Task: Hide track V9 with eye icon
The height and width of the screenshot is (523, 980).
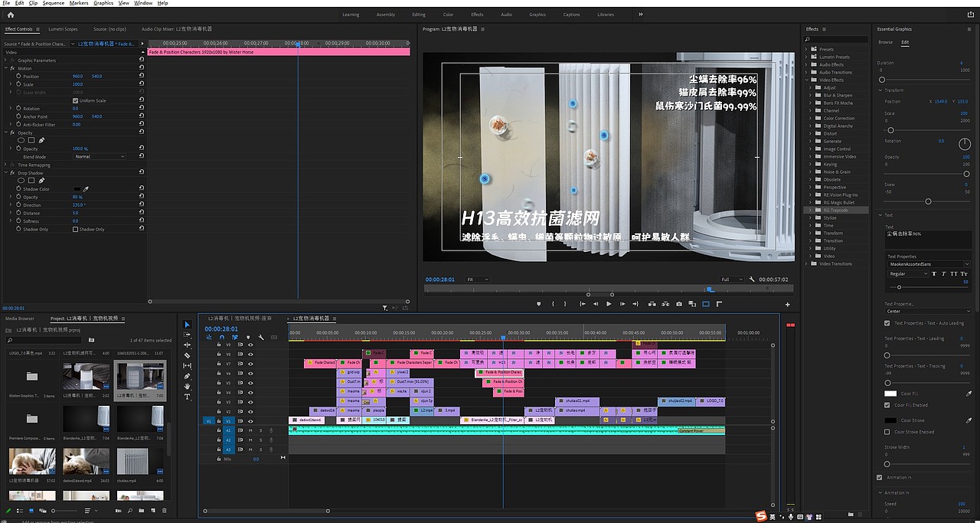Action: point(250,345)
